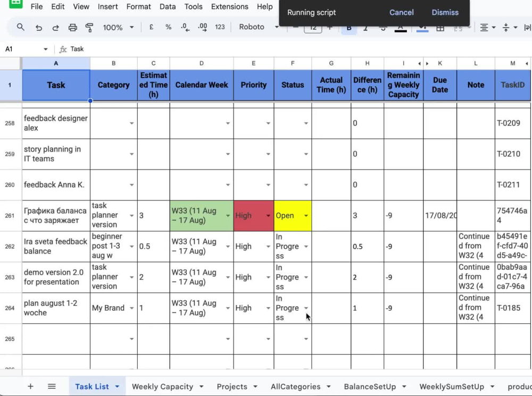
Task: Select the Due Date cell 17/08/20
Action: [440, 216]
